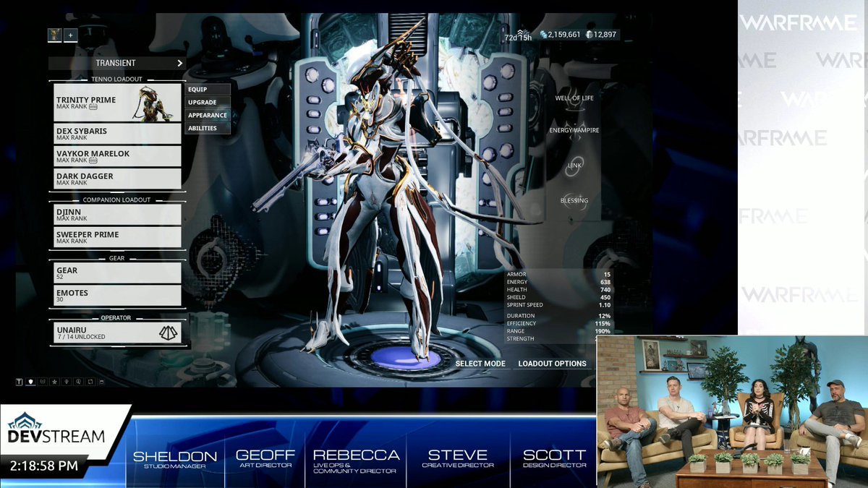Choose Equip from Trinity Prime menu
868x488 pixels.
pyautogui.click(x=208, y=90)
